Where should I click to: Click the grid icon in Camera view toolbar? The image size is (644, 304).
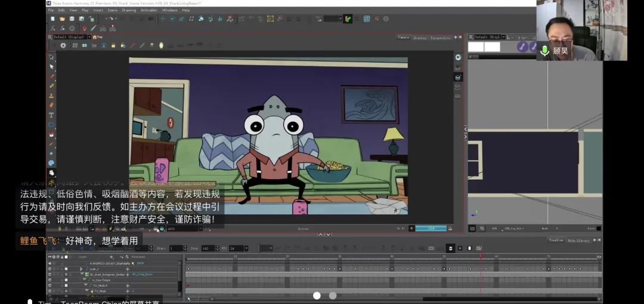(x=75, y=45)
